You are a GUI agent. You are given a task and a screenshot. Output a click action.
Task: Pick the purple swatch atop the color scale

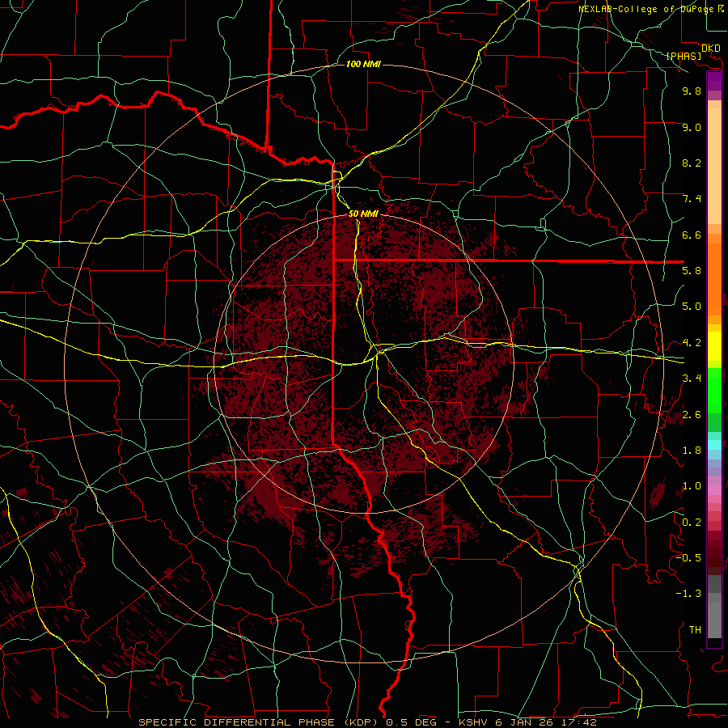pyautogui.click(x=714, y=81)
